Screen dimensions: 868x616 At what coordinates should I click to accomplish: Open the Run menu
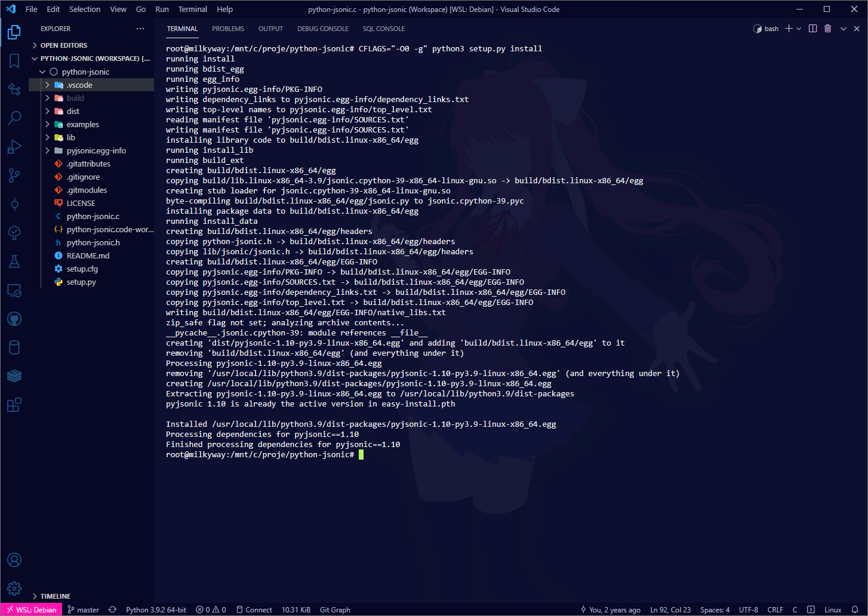coord(162,9)
